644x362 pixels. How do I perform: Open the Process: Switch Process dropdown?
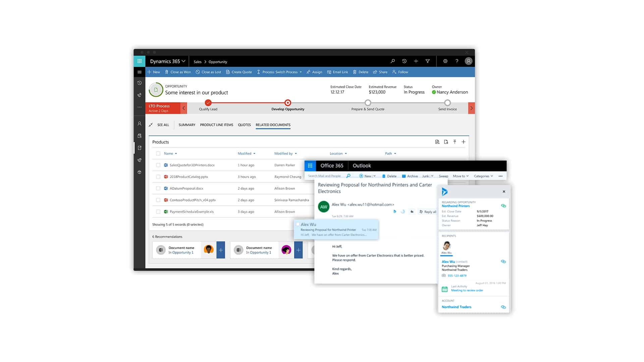click(x=279, y=72)
